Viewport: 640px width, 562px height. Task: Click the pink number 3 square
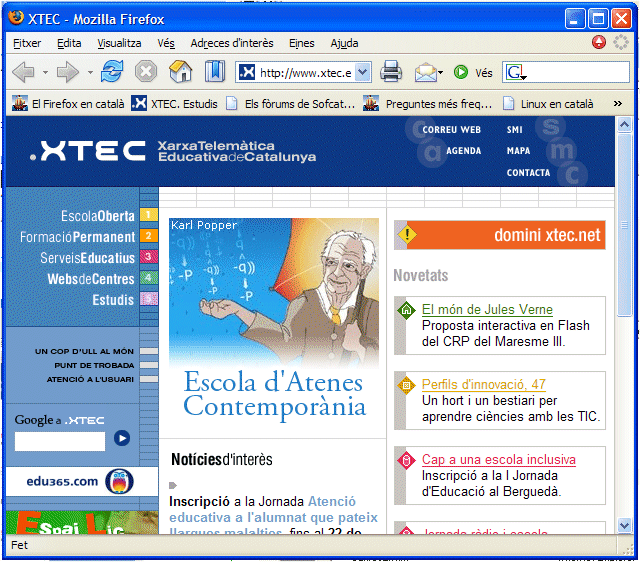point(149,256)
